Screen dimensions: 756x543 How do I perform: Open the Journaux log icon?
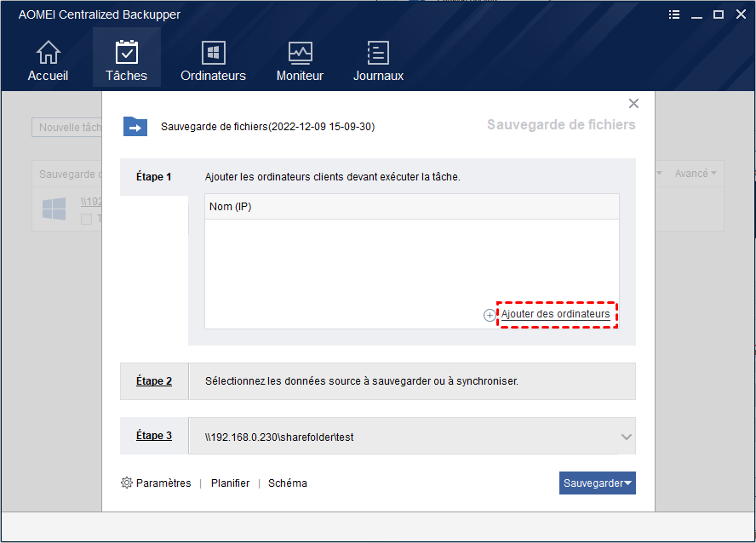[378, 53]
